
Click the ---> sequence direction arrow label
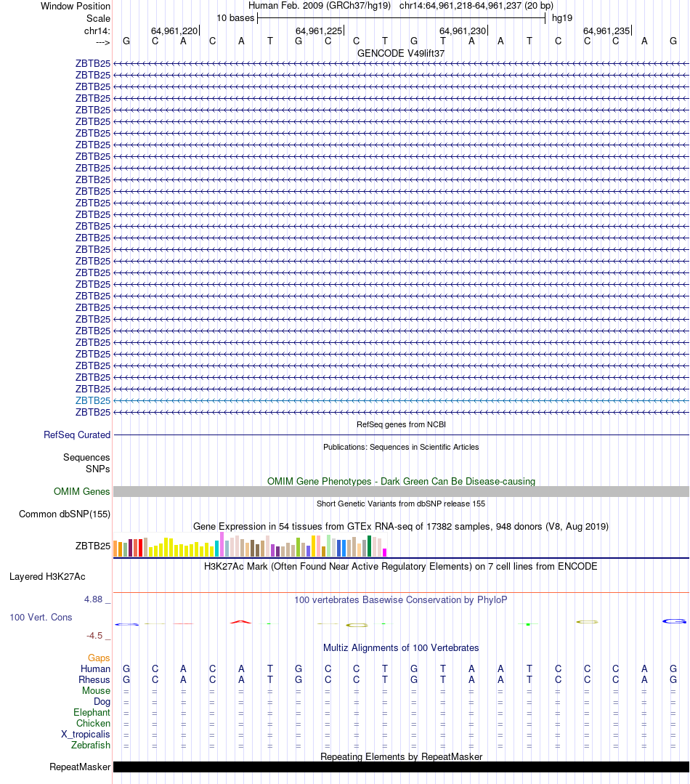pyautogui.click(x=102, y=42)
